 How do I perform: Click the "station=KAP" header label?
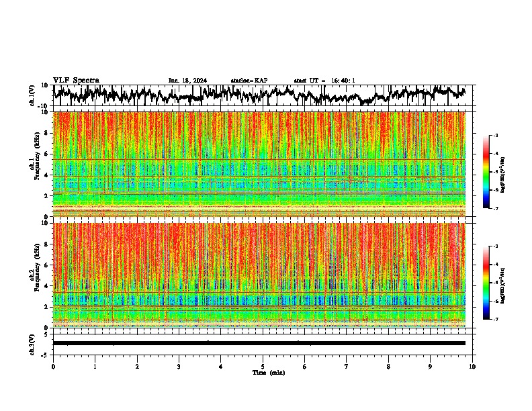pos(249,81)
